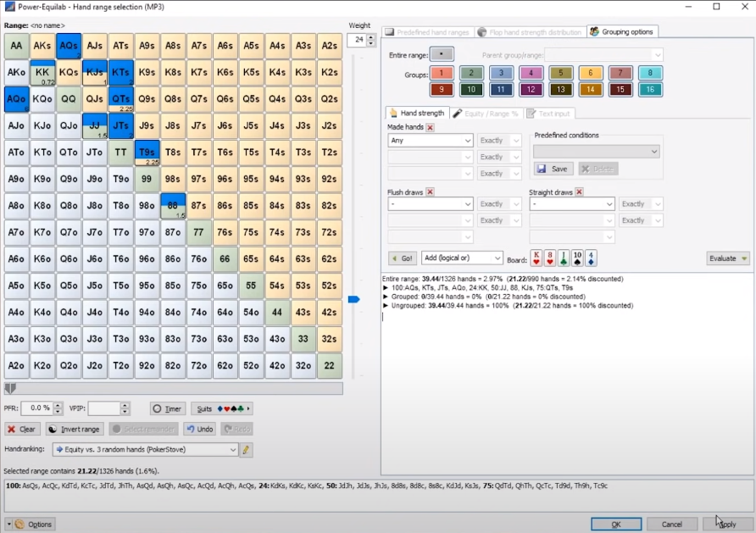Click the Invert range yin-yang button
Viewport: 756px width, 533px height.
click(x=74, y=430)
